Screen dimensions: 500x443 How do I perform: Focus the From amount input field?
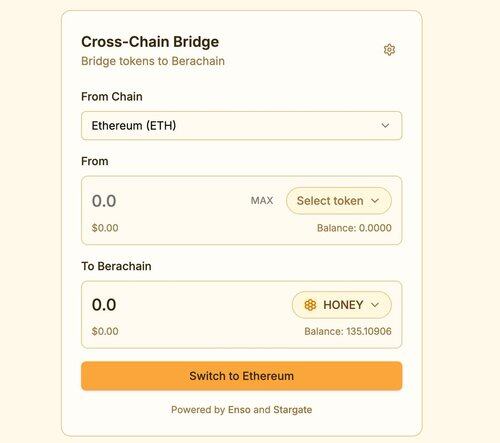tap(167, 201)
